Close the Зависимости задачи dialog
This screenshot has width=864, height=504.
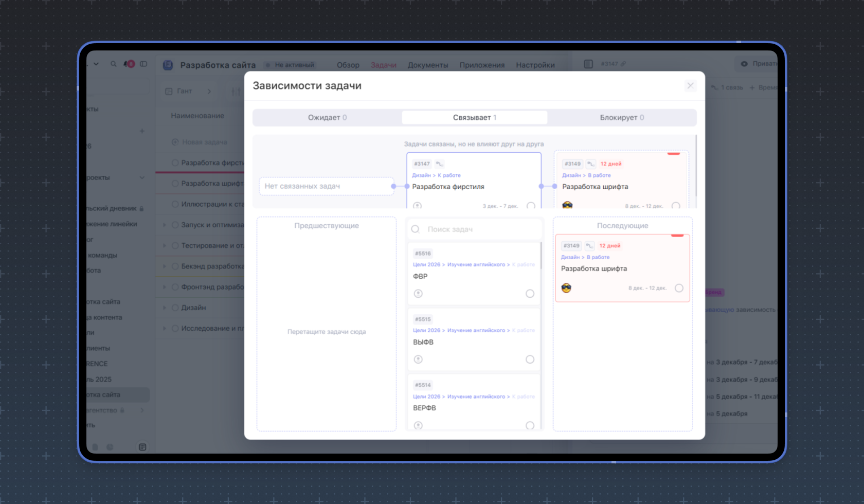(690, 86)
